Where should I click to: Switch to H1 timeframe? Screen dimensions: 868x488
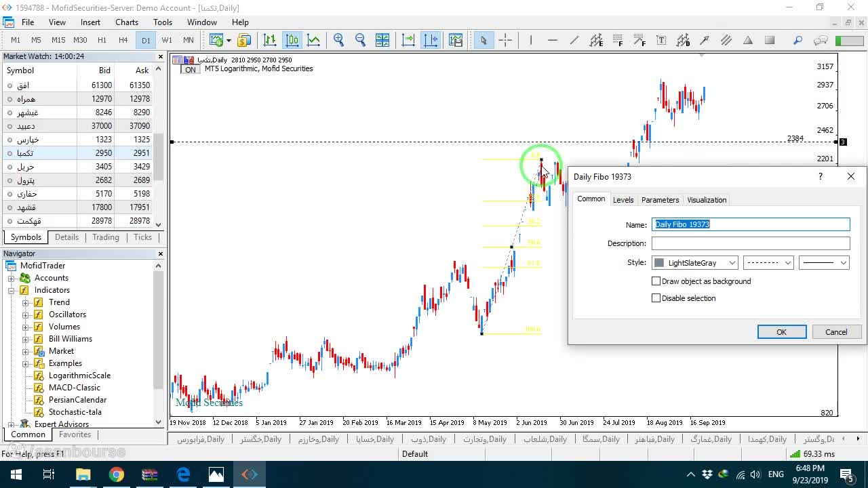102,40
